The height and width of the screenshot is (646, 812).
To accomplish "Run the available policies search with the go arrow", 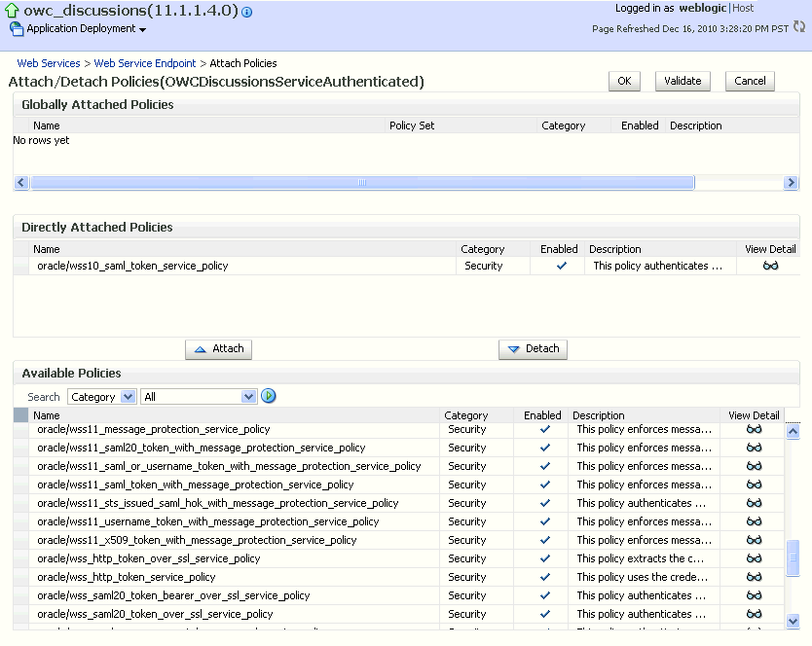I will (x=269, y=396).
